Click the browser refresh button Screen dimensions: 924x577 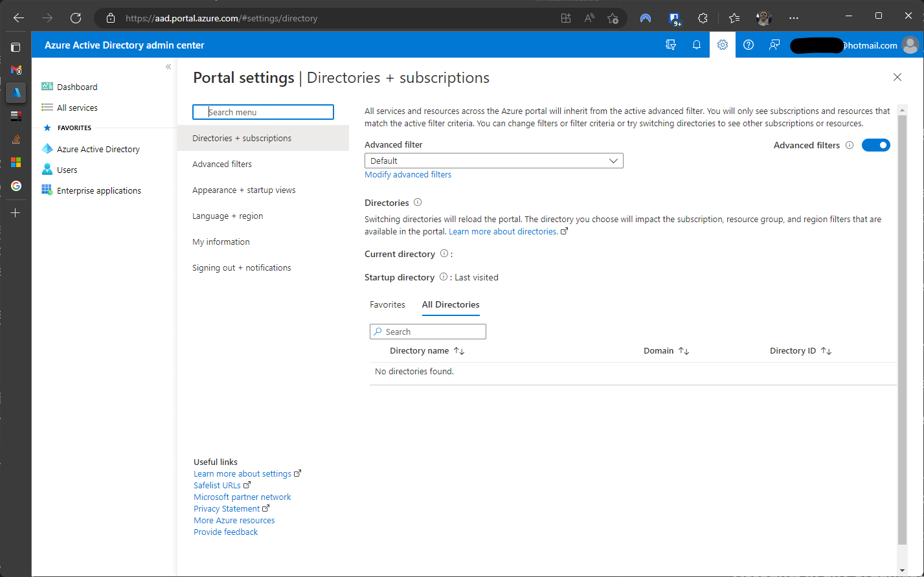pyautogui.click(x=76, y=18)
